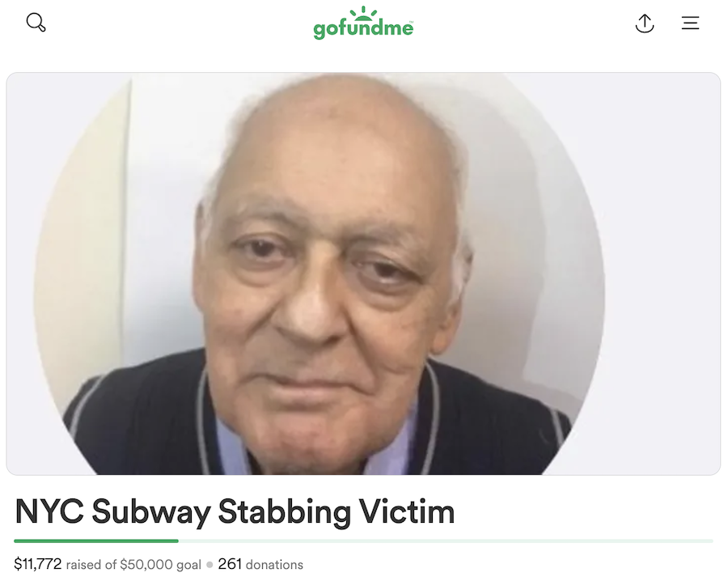Click the 261 donations count
Image resolution: width=728 pixels, height=581 pixels.
tap(260, 564)
